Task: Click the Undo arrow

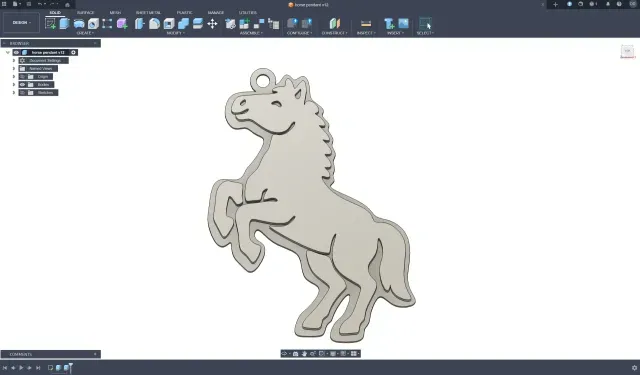Action: [41, 4]
